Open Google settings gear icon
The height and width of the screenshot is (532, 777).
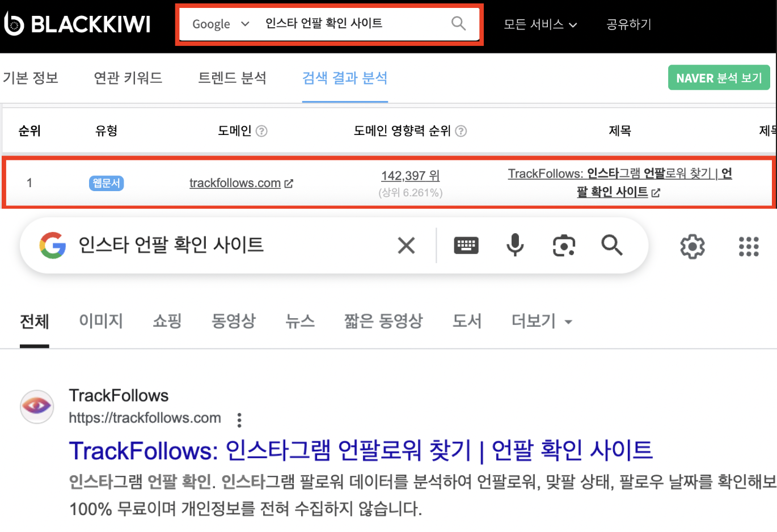692,247
